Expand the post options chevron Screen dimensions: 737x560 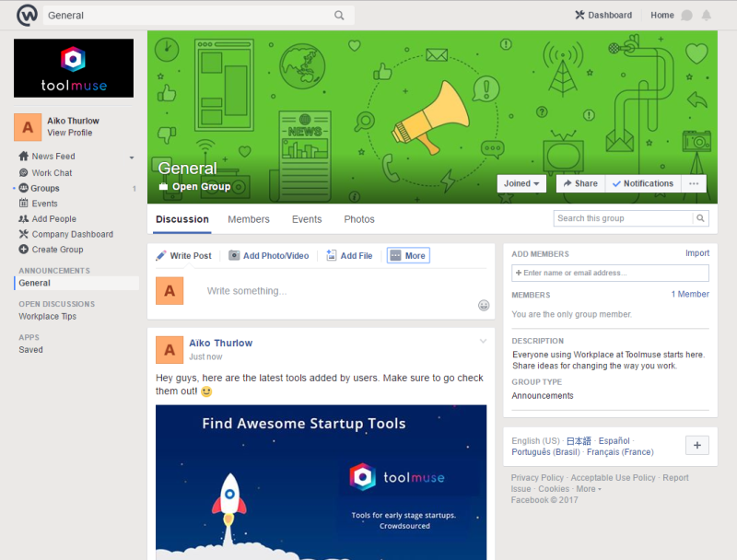[483, 341]
